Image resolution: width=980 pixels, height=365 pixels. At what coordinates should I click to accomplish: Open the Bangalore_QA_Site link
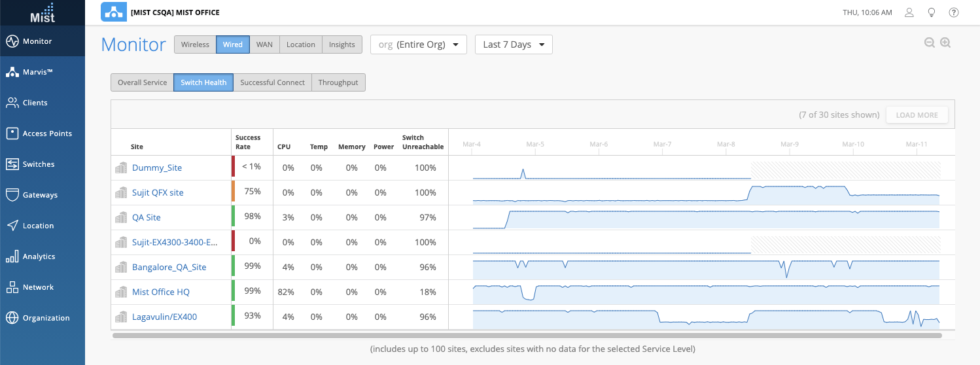[169, 267]
